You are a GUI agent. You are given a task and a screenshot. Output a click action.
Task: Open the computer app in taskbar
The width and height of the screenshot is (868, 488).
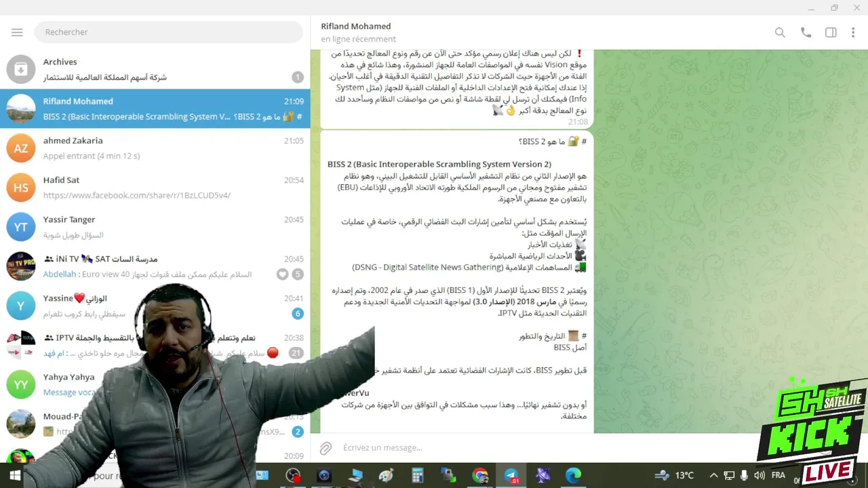(x=355, y=476)
